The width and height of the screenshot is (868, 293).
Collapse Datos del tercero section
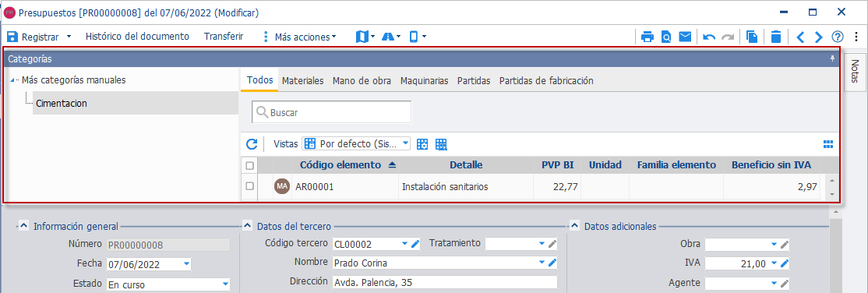coord(248,225)
